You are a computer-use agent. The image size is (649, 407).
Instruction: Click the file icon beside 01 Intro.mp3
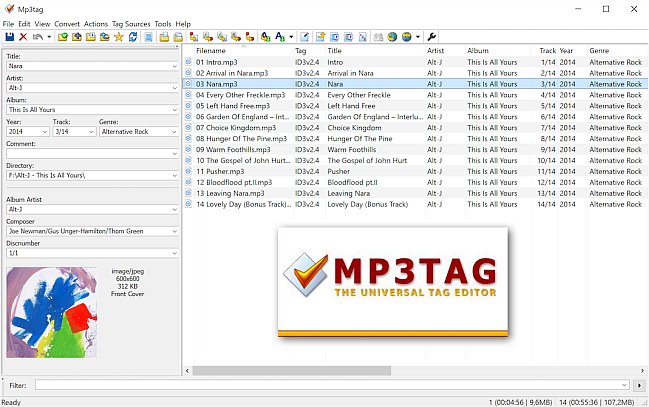[x=188, y=62]
